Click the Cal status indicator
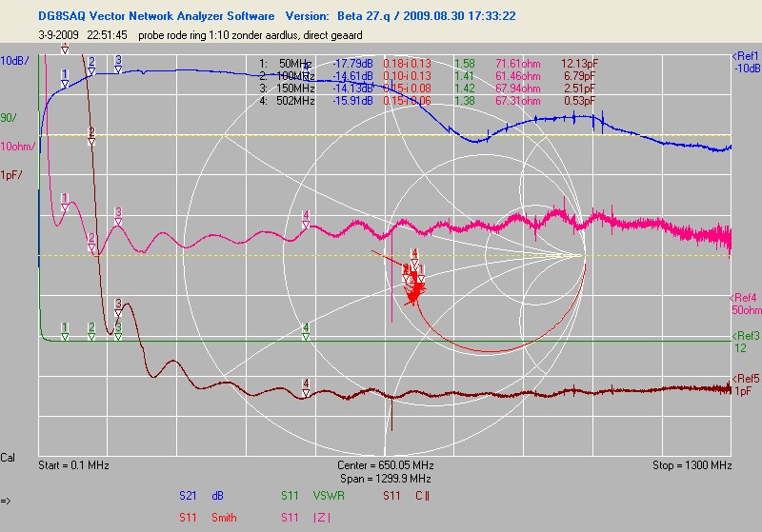 9,458
